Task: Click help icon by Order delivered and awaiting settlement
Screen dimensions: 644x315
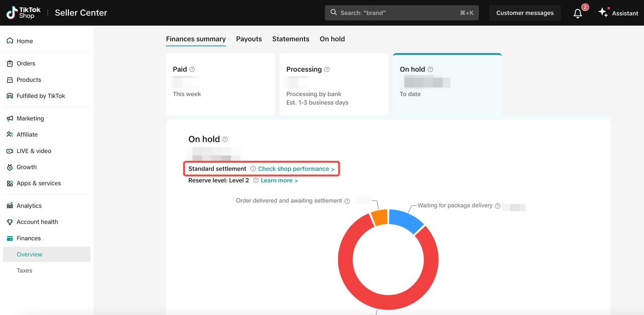Action: tap(347, 201)
